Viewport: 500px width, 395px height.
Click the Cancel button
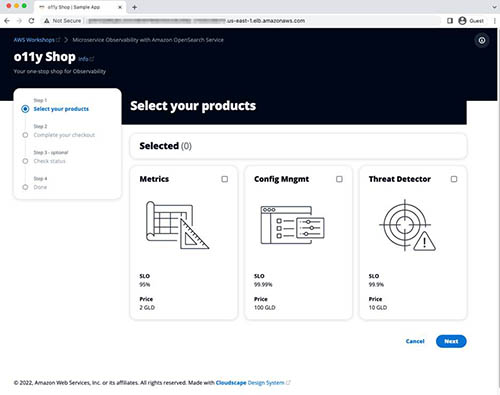coord(415,341)
